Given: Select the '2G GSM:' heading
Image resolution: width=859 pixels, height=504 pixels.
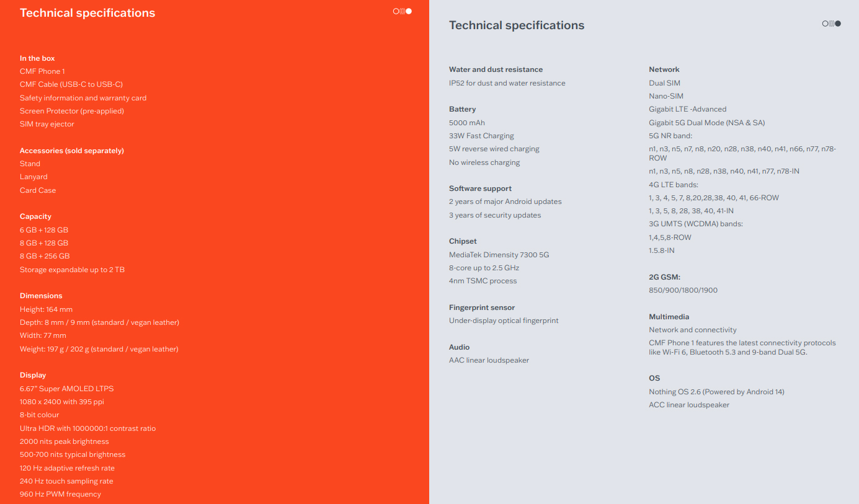Looking at the screenshot, I should click(665, 277).
